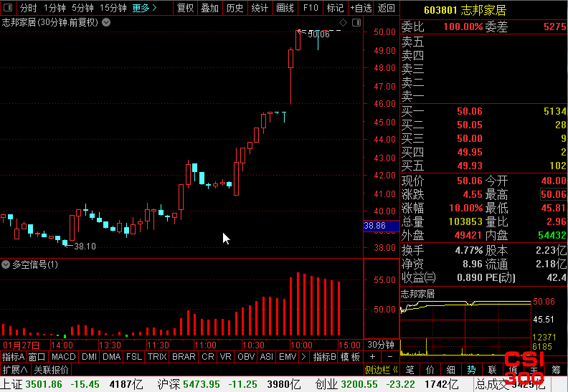Viewport: 568px width, 392px height.
Task: Click the 复权 button
Action: [x=186, y=8]
